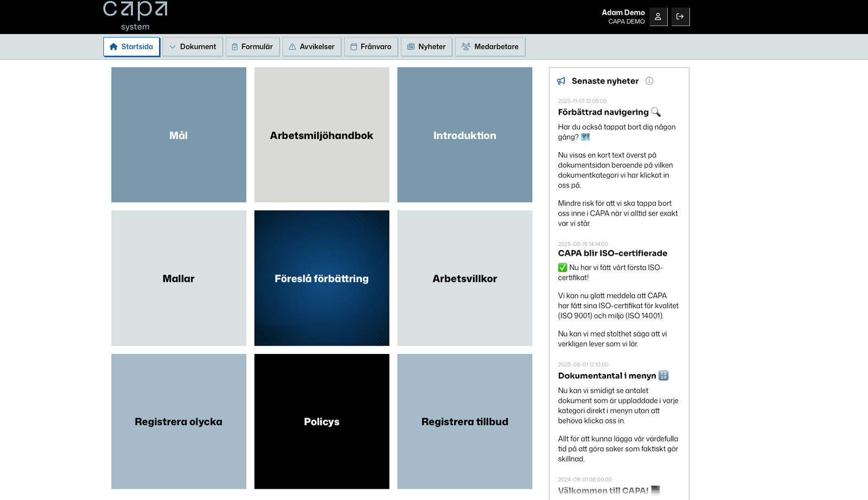
Task: Open Registrera olycka
Action: click(x=178, y=421)
